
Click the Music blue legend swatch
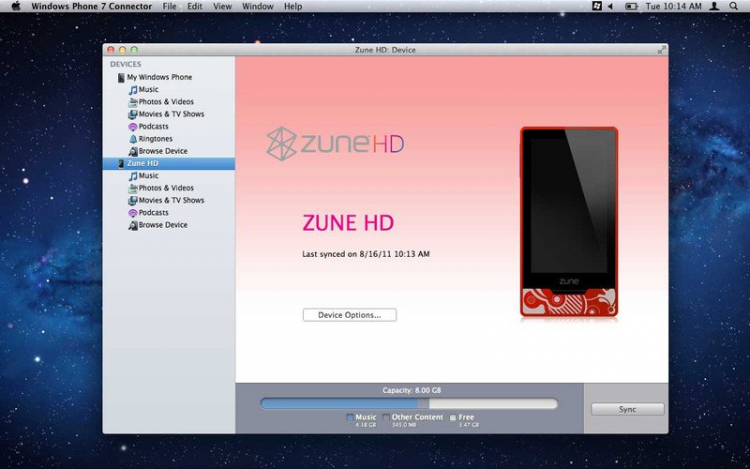350,417
